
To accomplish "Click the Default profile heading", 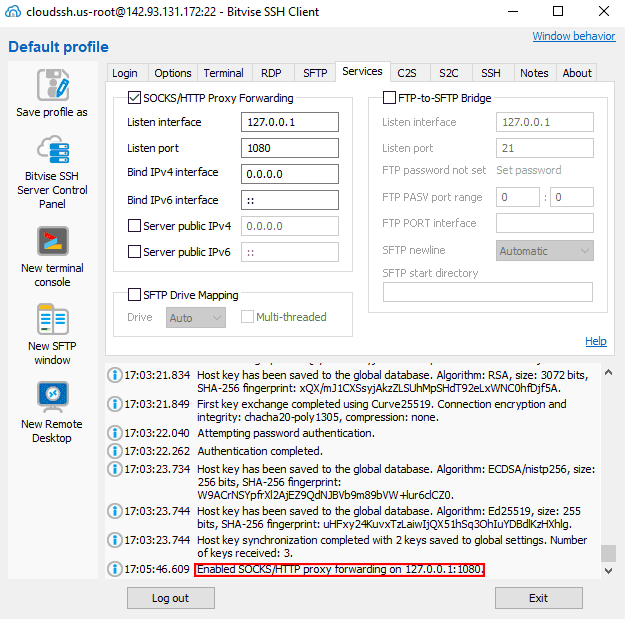I will 58,47.
